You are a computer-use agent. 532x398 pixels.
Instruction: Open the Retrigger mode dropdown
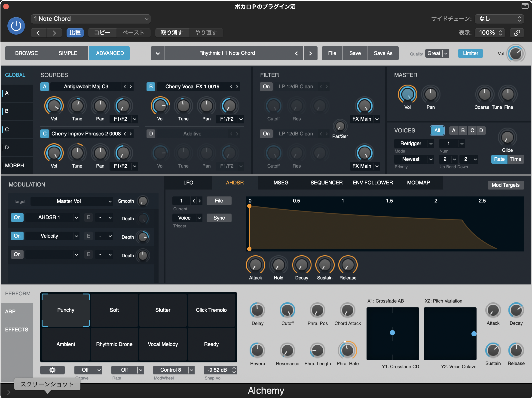pos(414,144)
